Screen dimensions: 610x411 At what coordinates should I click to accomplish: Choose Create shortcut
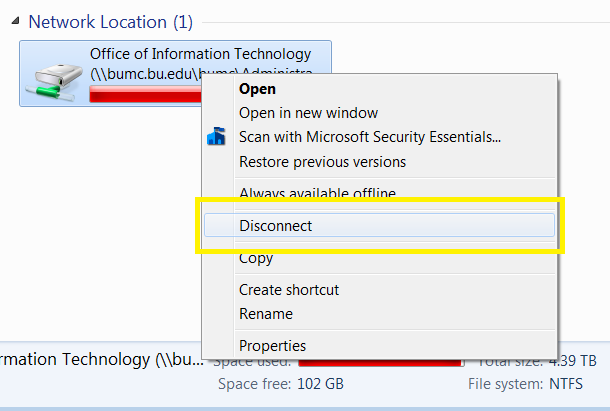pyautogui.click(x=289, y=290)
